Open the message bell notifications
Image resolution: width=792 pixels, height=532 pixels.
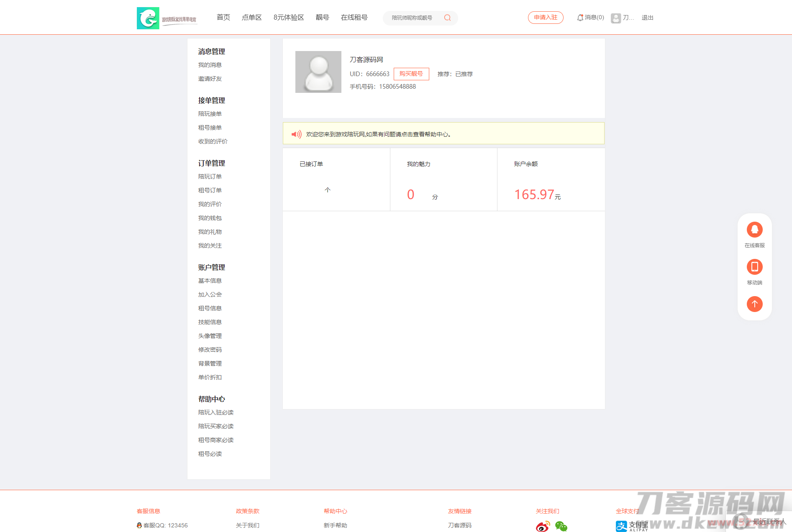coord(580,18)
